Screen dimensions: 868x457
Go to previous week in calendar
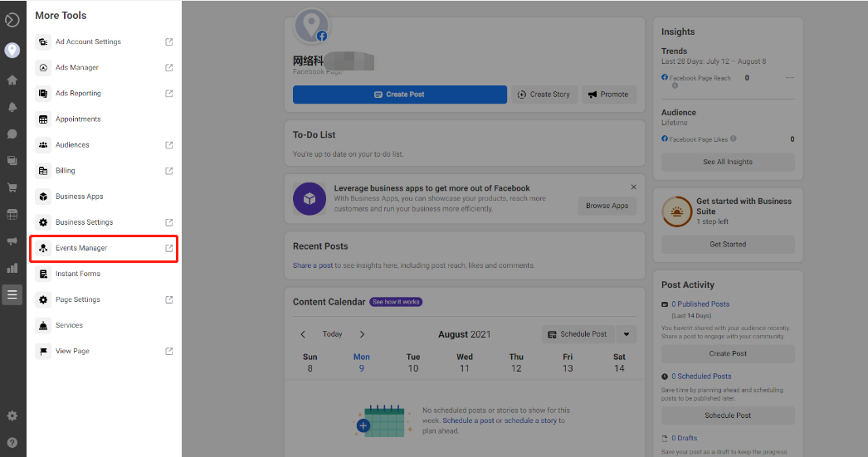coord(303,334)
